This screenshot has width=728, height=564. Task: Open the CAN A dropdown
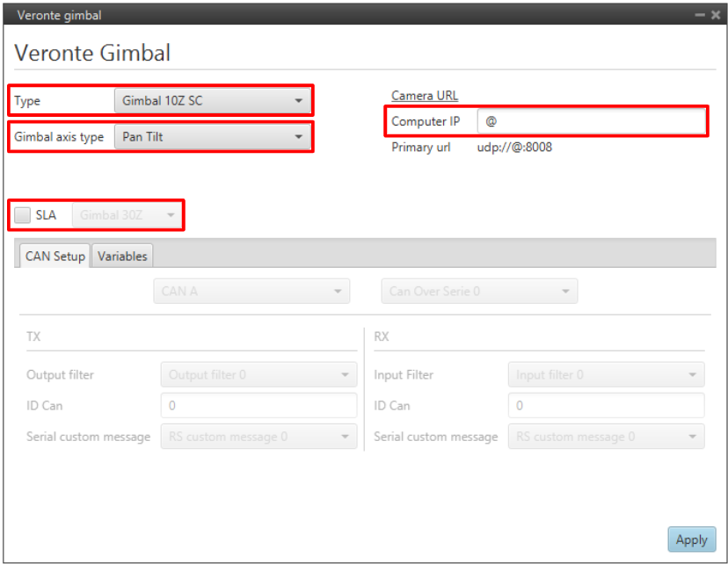[x=251, y=291]
